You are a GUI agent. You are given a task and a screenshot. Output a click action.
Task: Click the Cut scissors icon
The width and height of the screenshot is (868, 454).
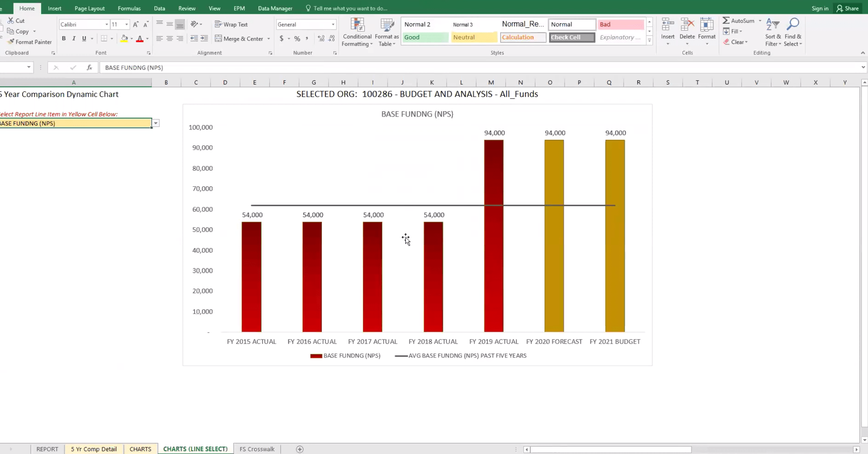pos(11,21)
